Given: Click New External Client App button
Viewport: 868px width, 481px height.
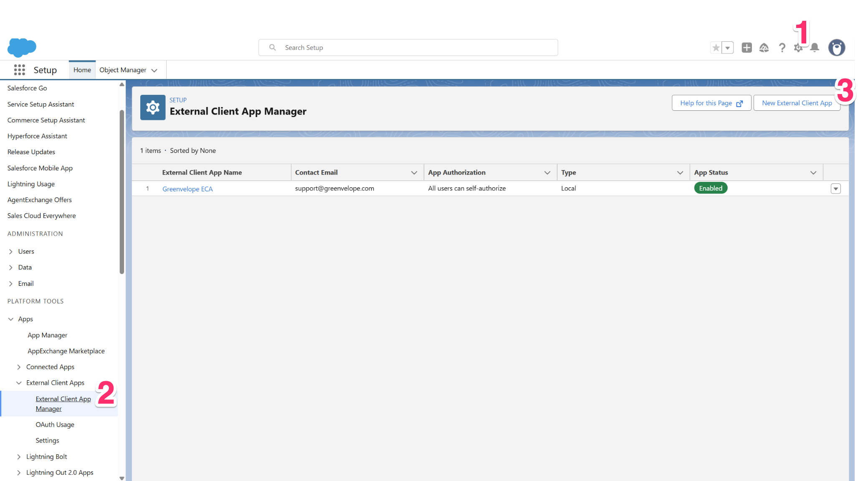Looking at the screenshot, I should point(797,103).
